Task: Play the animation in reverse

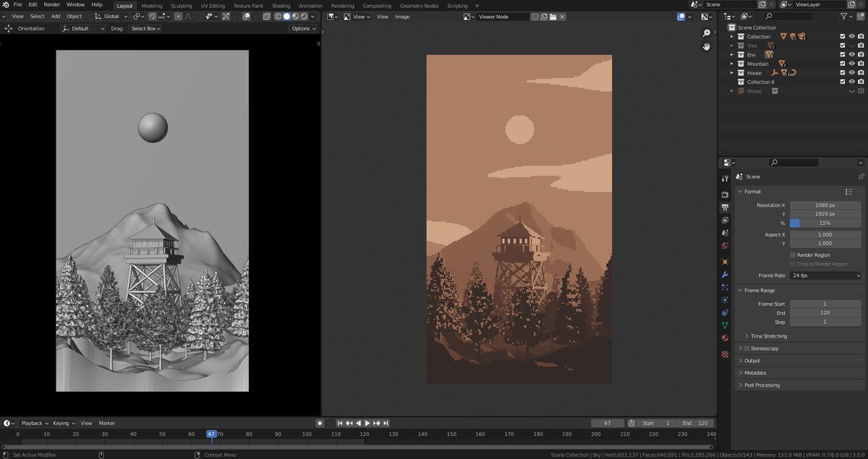Action: (x=359, y=423)
